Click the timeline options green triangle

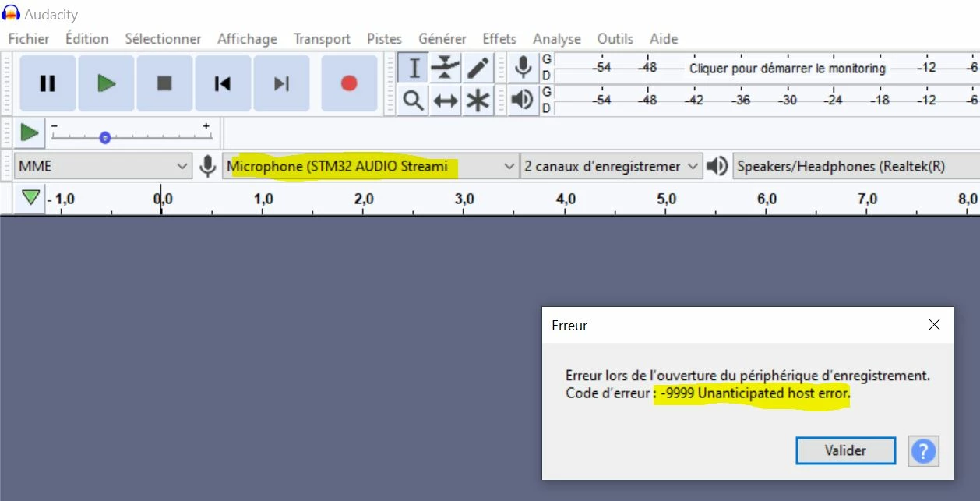pyautogui.click(x=30, y=198)
